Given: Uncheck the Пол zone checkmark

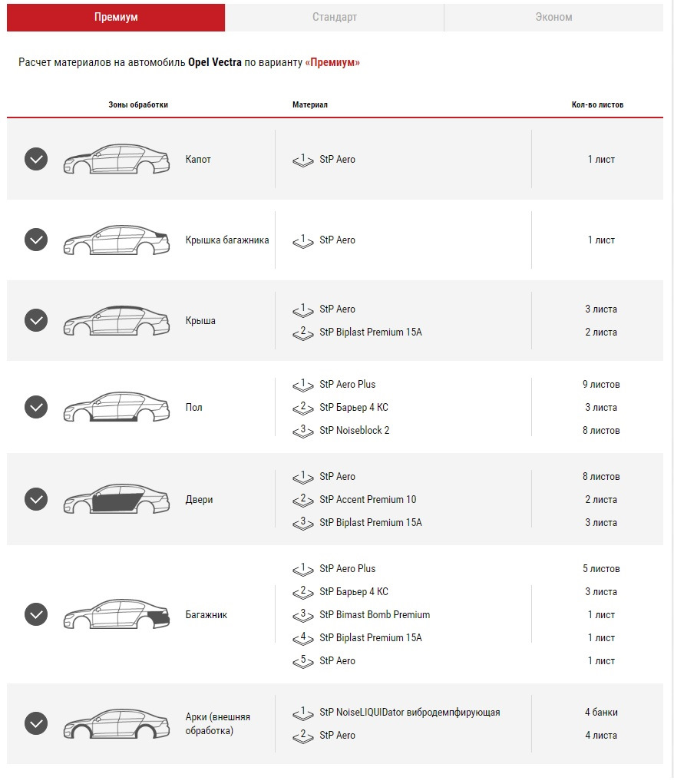Looking at the screenshot, I should (x=36, y=407).
